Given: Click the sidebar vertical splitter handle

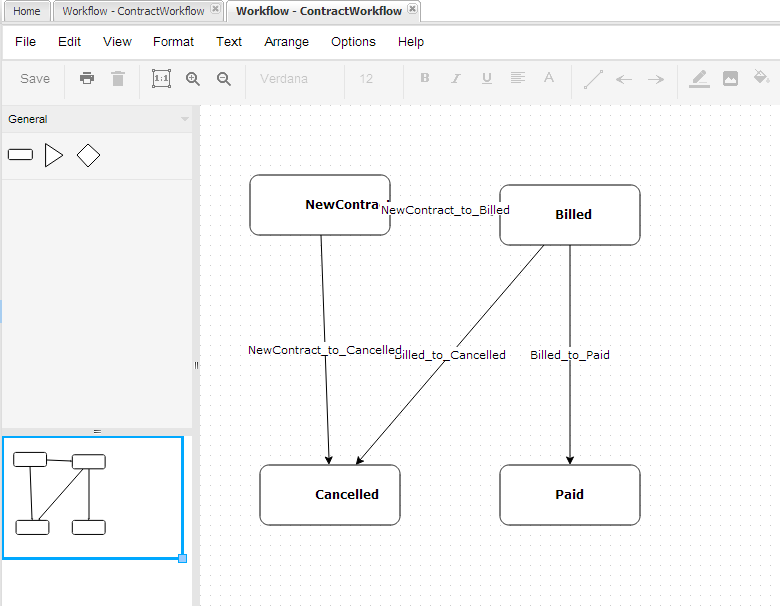Looking at the screenshot, I should (x=196, y=365).
